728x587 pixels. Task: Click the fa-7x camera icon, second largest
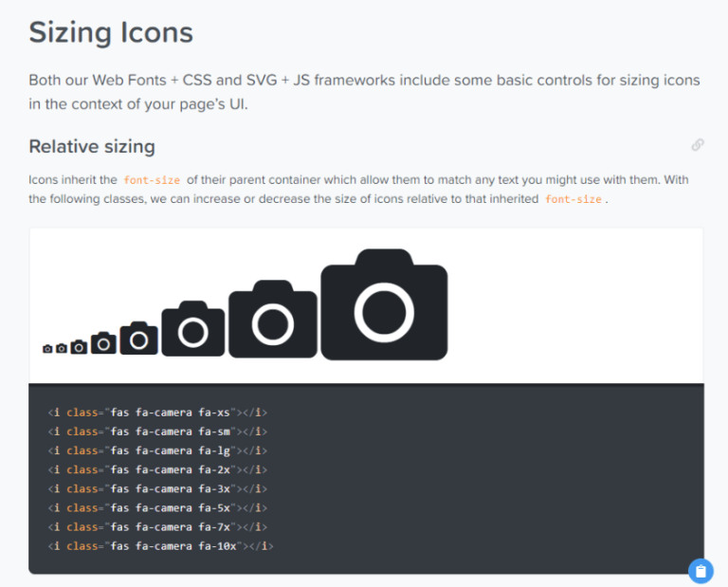tap(273, 321)
